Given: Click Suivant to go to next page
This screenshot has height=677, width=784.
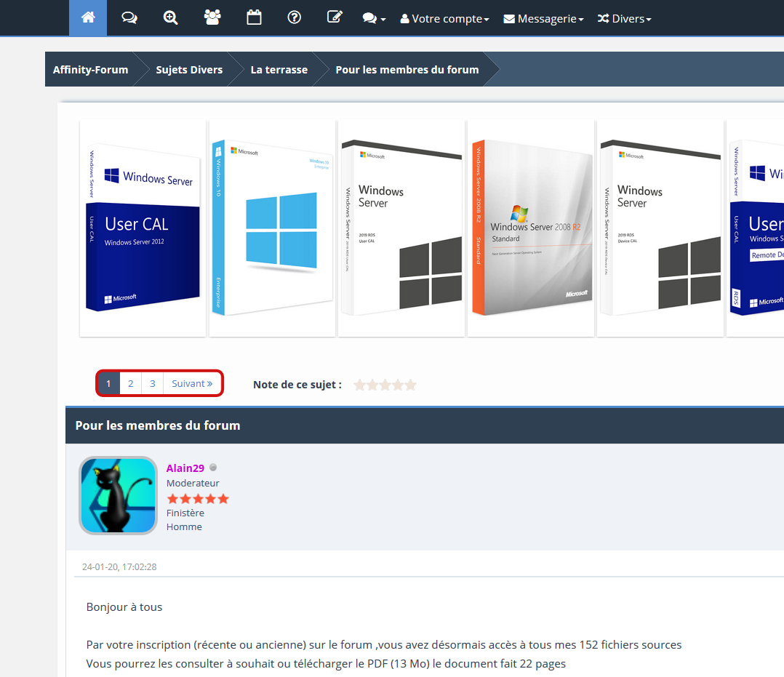Looking at the screenshot, I should pos(192,383).
